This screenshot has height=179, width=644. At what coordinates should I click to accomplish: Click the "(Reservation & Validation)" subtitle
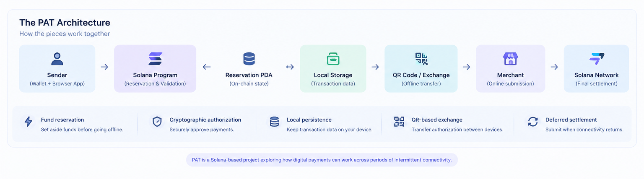tap(155, 84)
